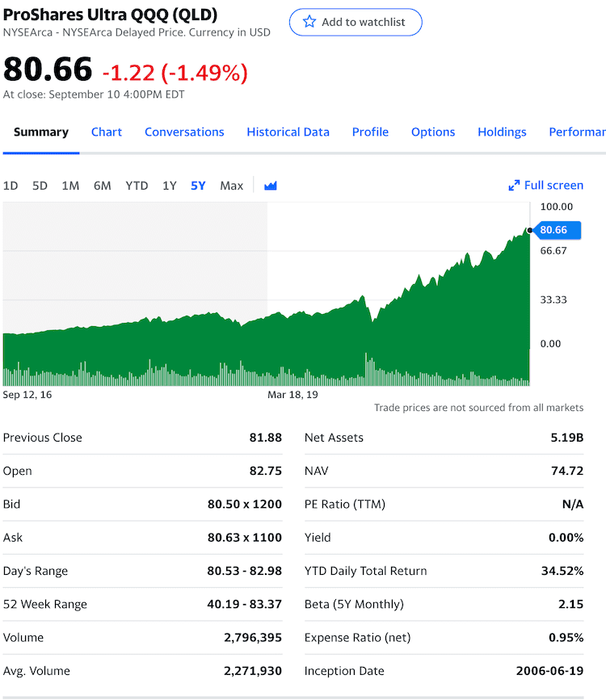
Task: Switch chart to 1M view
Action: click(x=70, y=185)
